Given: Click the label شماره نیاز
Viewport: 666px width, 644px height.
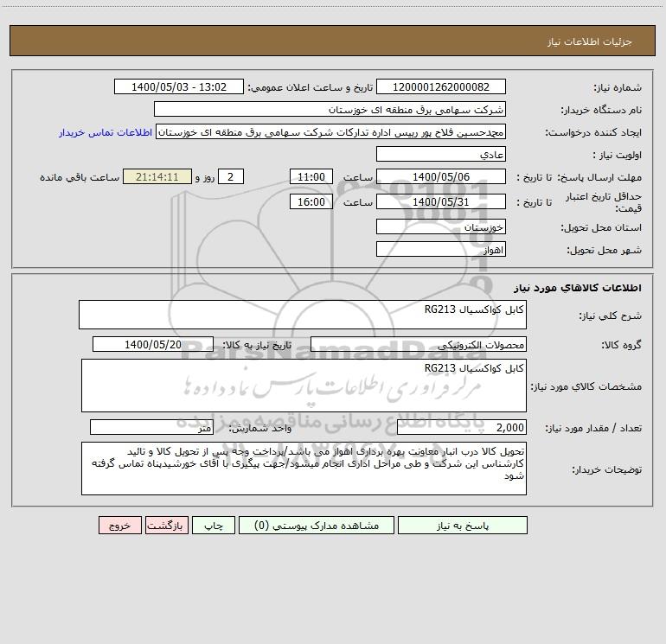Looking at the screenshot, I should [618, 87].
